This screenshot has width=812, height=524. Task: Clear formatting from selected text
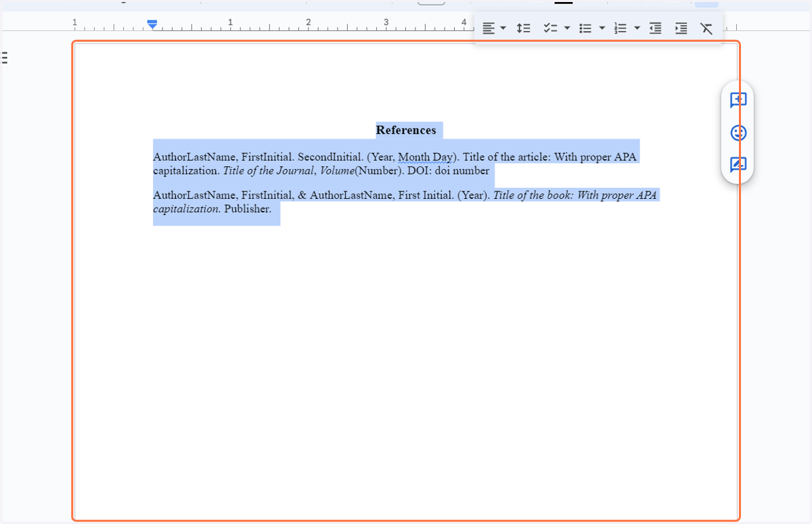click(x=706, y=28)
